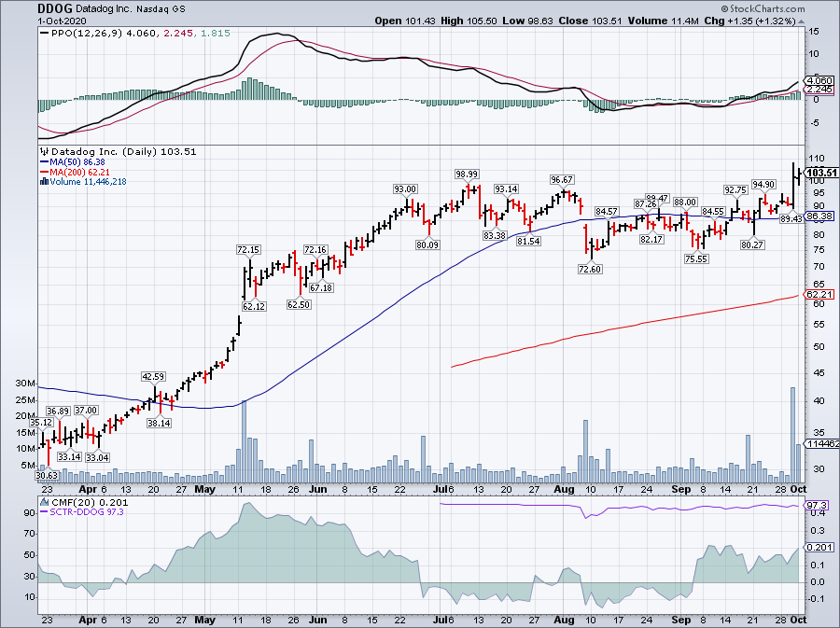This screenshot has width=840, height=628.
Task: Click the 72.15 price peak label
Action: pos(248,250)
